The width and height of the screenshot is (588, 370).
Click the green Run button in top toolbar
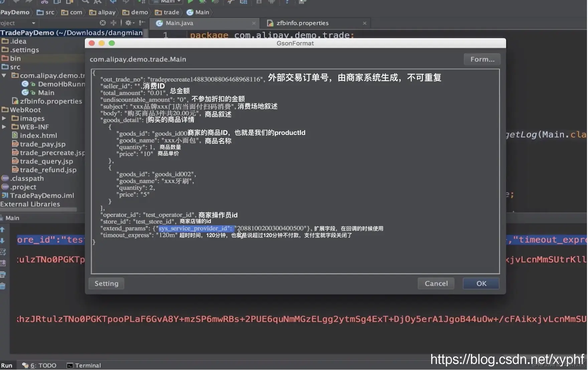(x=190, y=2)
